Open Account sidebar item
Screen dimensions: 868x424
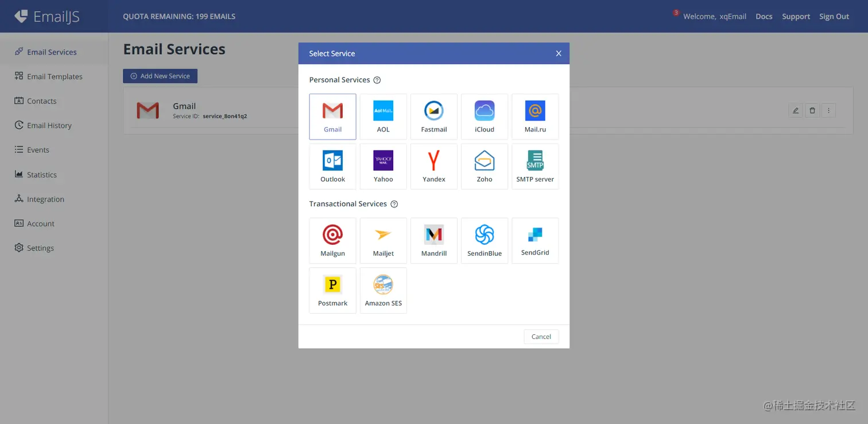coord(54,223)
